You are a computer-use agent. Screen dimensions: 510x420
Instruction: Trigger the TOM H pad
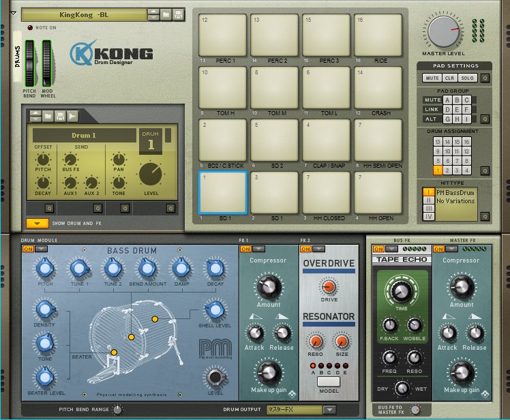pos(223,87)
